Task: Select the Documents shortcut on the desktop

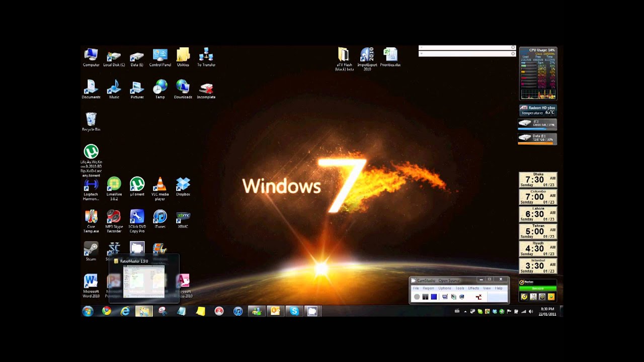Action: pyautogui.click(x=91, y=90)
